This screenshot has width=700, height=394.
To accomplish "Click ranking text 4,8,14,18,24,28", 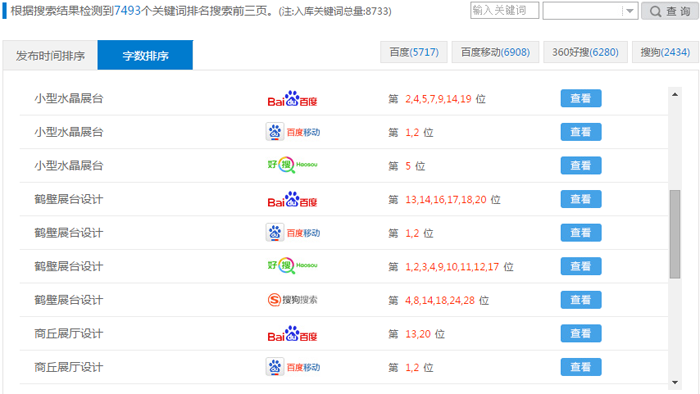I will pyautogui.click(x=440, y=300).
